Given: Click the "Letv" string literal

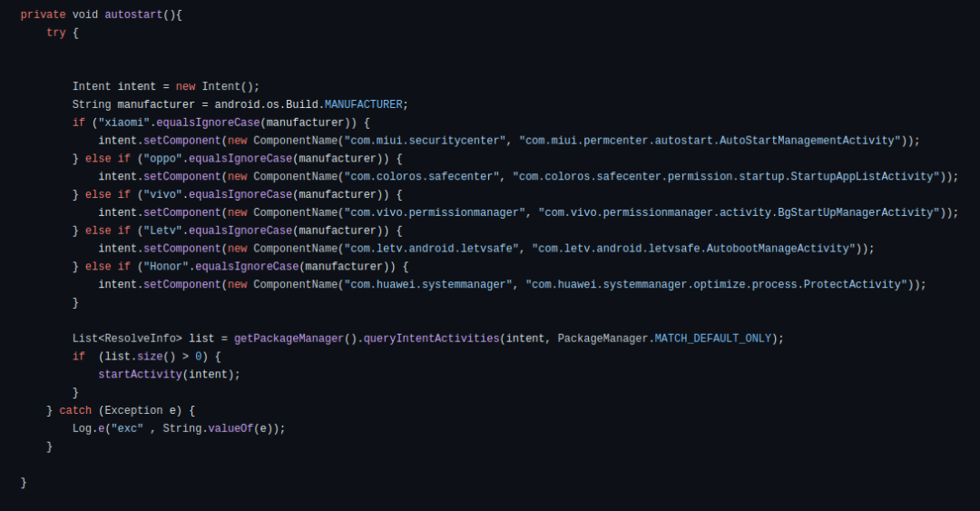Looking at the screenshot, I should (162, 231).
